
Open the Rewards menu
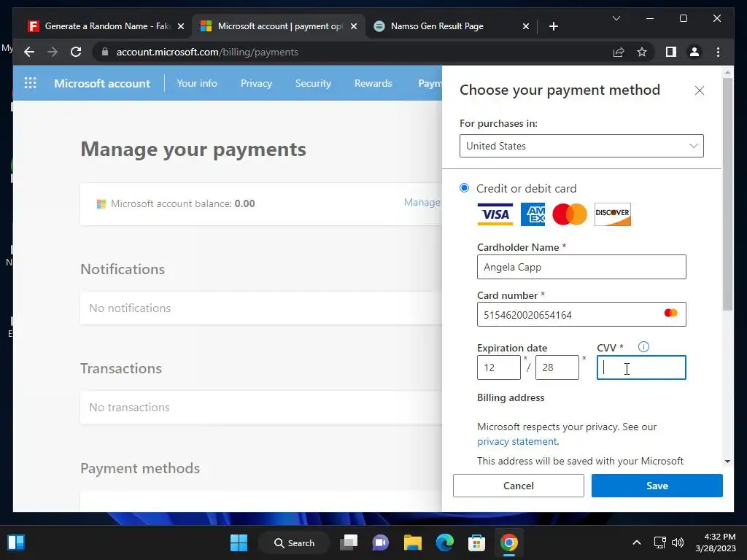pyautogui.click(x=373, y=83)
